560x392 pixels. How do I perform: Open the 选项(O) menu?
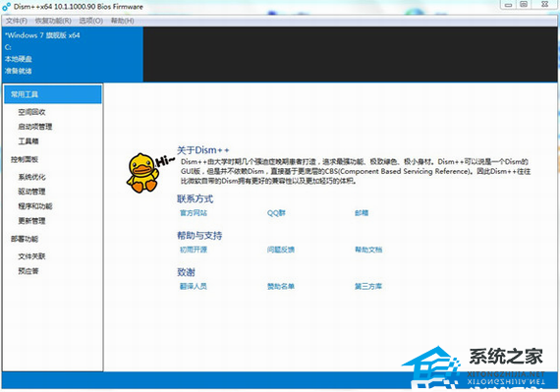(91, 21)
